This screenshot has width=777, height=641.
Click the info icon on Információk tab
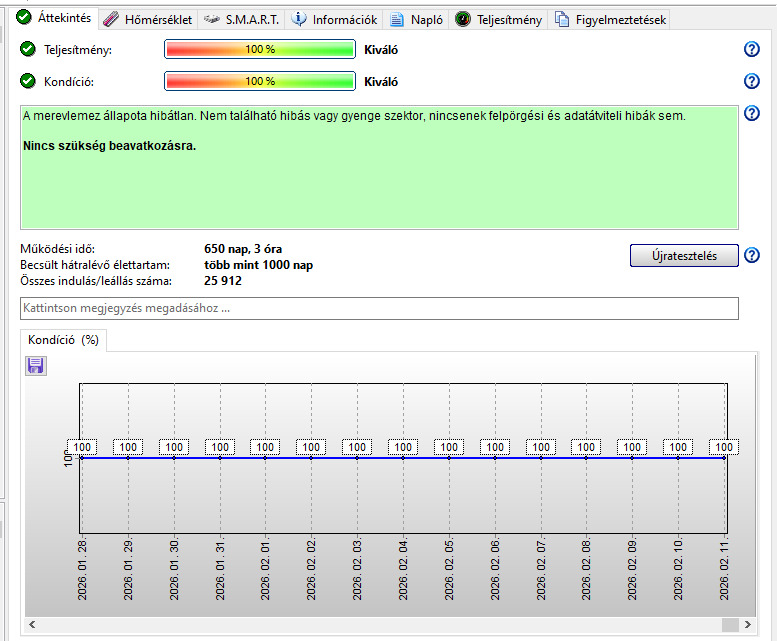298,19
